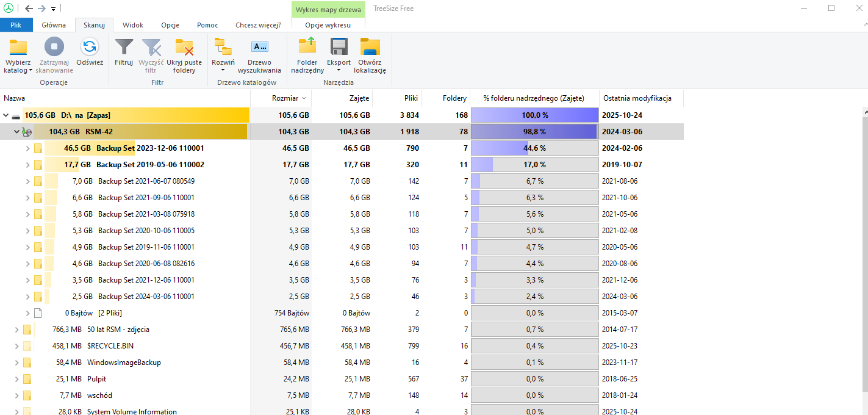Click the folder icon of Backup Set 2021-12-06 110001
The width and height of the screenshot is (868, 415).
(38, 280)
